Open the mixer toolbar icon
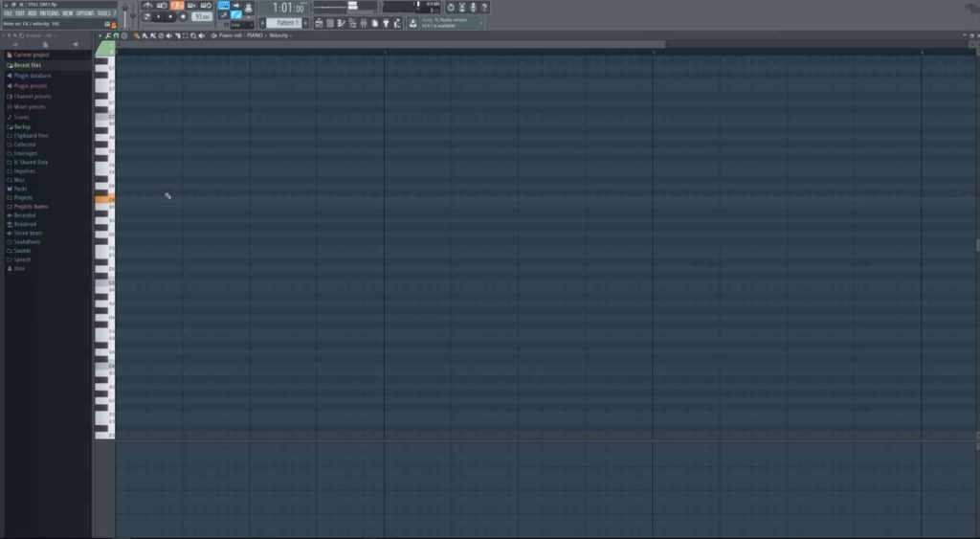 pos(363,23)
